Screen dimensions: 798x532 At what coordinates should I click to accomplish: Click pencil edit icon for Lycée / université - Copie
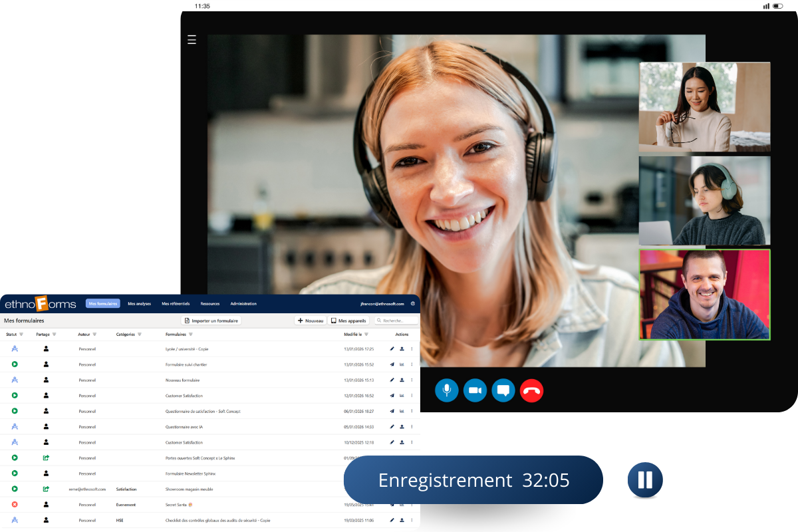(x=392, y=349)
